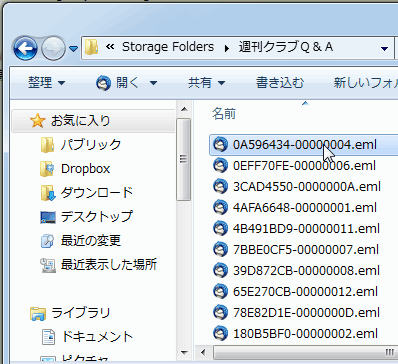Click the navigation pane scroll up arrow

coord(184,109)
